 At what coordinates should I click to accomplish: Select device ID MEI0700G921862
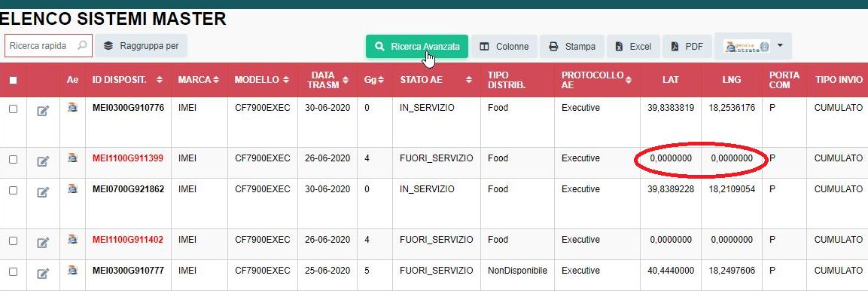(129, 189)
